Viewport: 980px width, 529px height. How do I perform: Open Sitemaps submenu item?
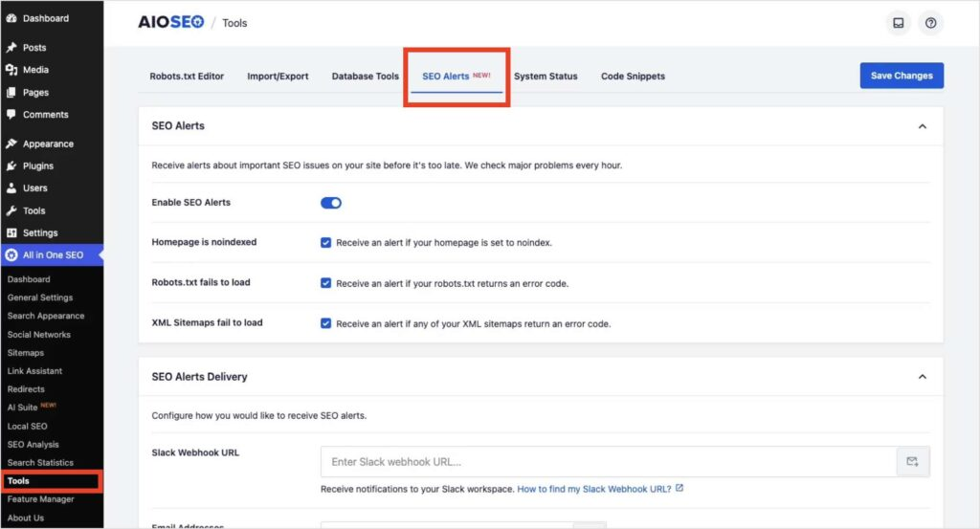[x=26, y=352]
